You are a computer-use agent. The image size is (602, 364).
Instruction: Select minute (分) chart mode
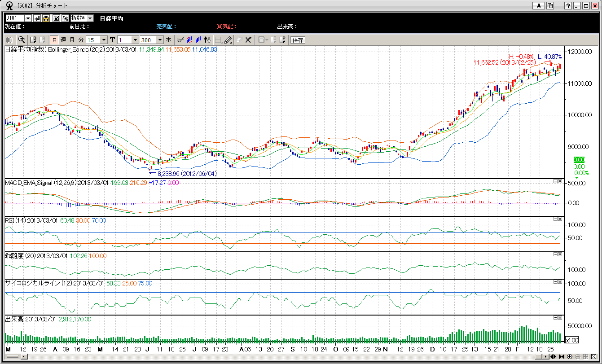[80, 40]
